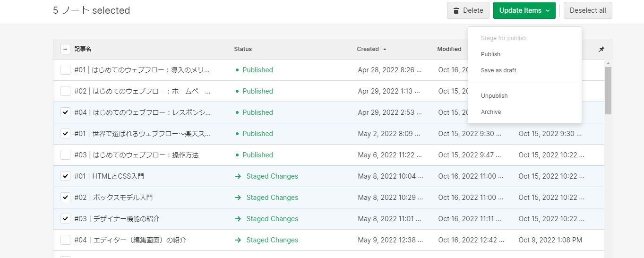
Task: Choose Archive from the menu
Action: 525,112
